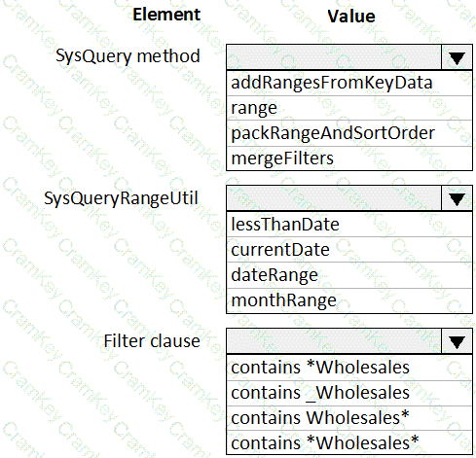This screenshot has height=458, width=476.
Task: Pick the mergeFilters option
Action: [349, 159]
